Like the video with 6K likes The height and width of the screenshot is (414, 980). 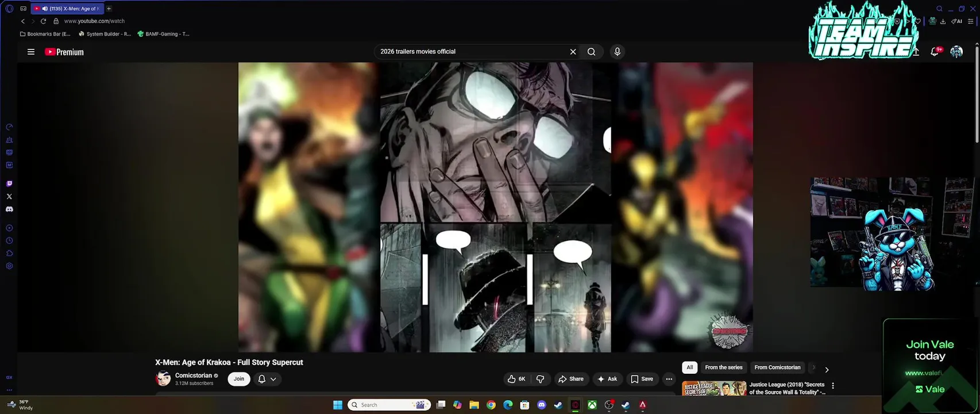pos(516,379)
